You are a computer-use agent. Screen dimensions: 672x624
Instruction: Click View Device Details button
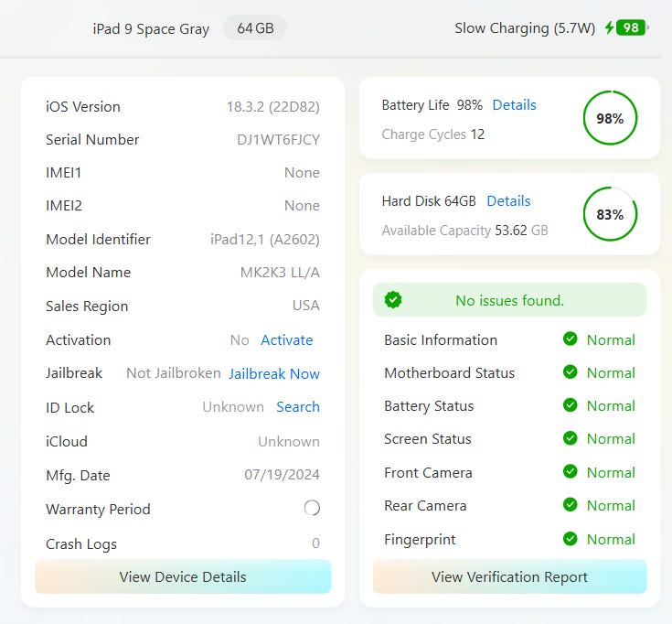pyautogui.click(x=183, y=576)
